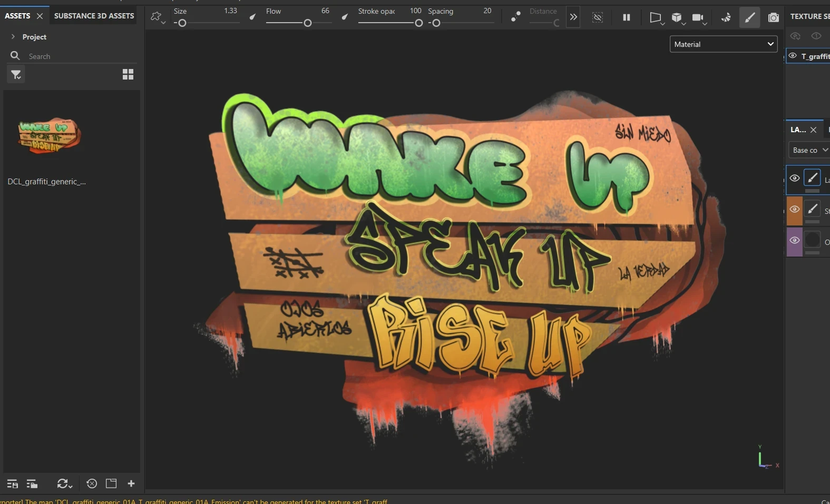This screenshot has height=504, width=830.
Task: Select the Assets tab
Action: coord(17,16)
